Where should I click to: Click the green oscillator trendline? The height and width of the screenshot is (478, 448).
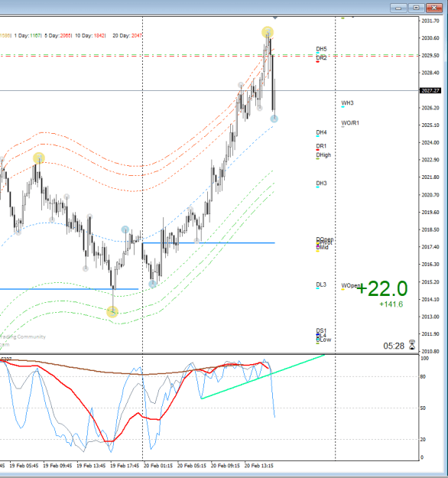pos(263,376)
